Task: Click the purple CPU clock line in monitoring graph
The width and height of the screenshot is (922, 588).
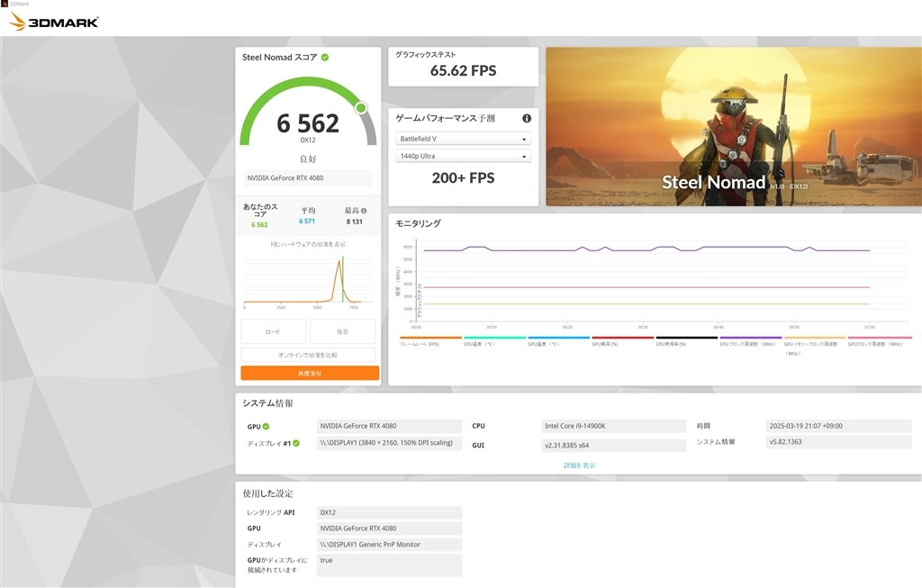Action: [x=646, y=250]
